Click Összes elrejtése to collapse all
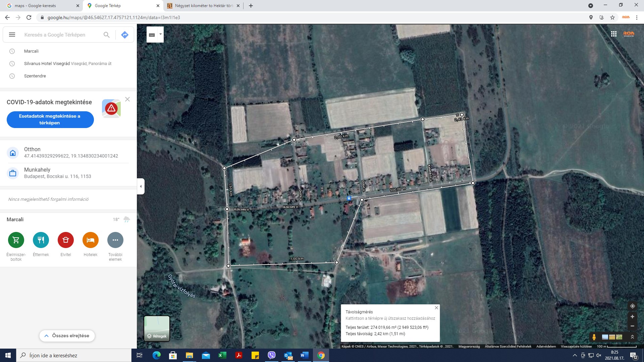 click(x=67, y=336)
